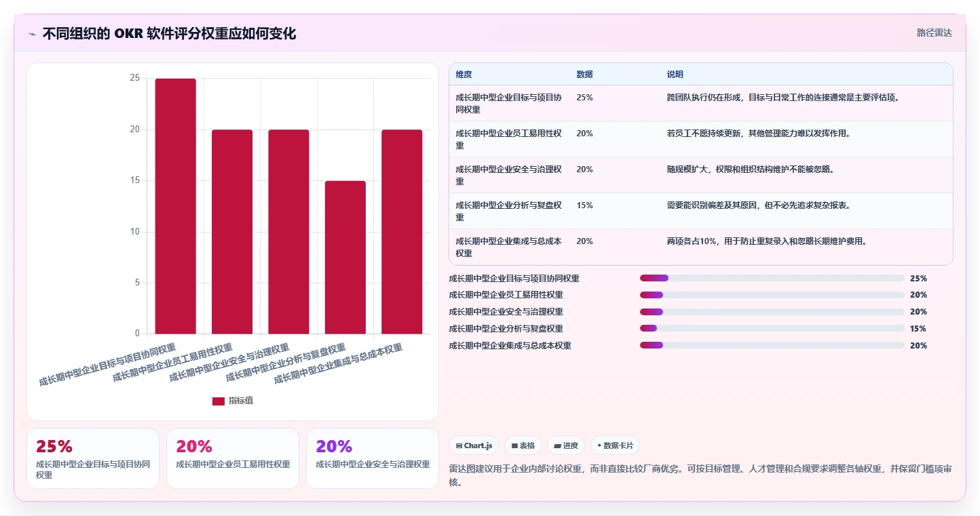
Task: Click table cell 成长期中型企业安全与治理权重
Action: click(509, 175)
